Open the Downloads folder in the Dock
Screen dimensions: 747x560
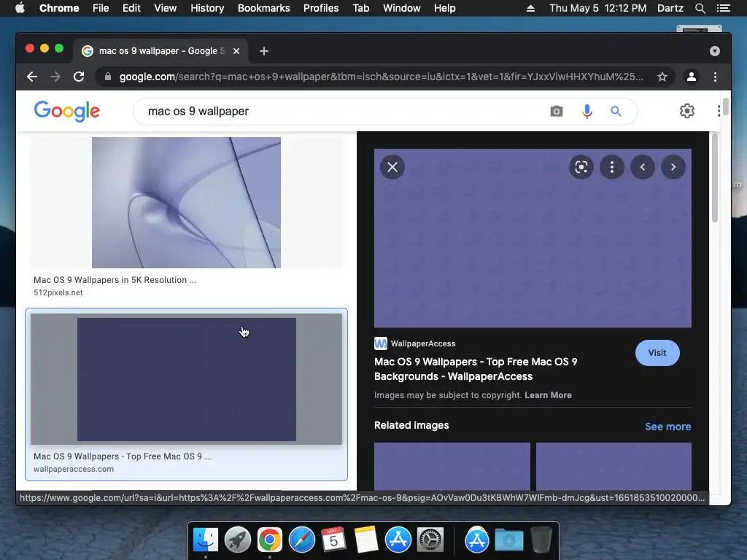click(508, 540)
